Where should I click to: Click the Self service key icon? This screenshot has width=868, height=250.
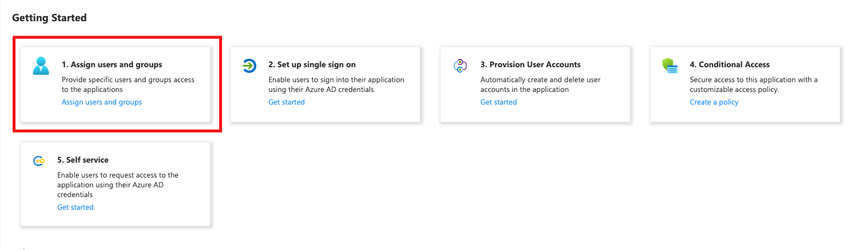[x=39, y=161]
